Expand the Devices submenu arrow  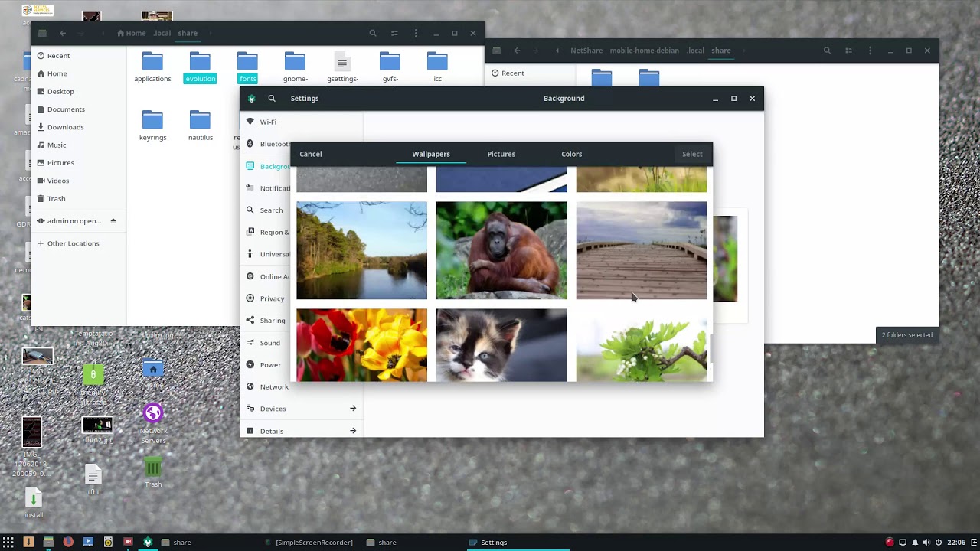click(x=353, y=409)
